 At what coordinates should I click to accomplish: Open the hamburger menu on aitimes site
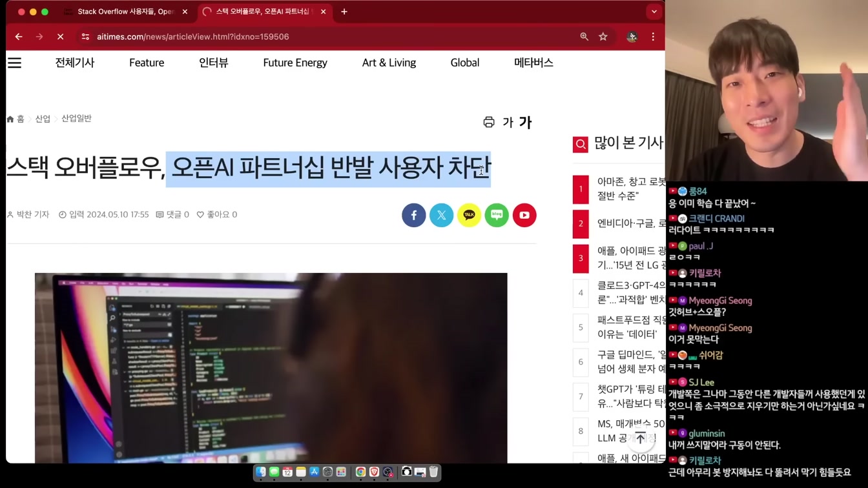click(14, 63)
